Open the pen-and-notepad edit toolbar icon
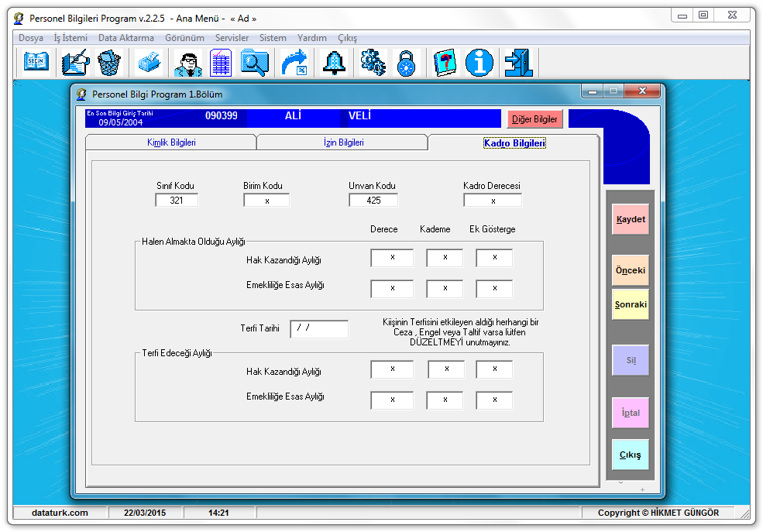 tap(75, 62)
